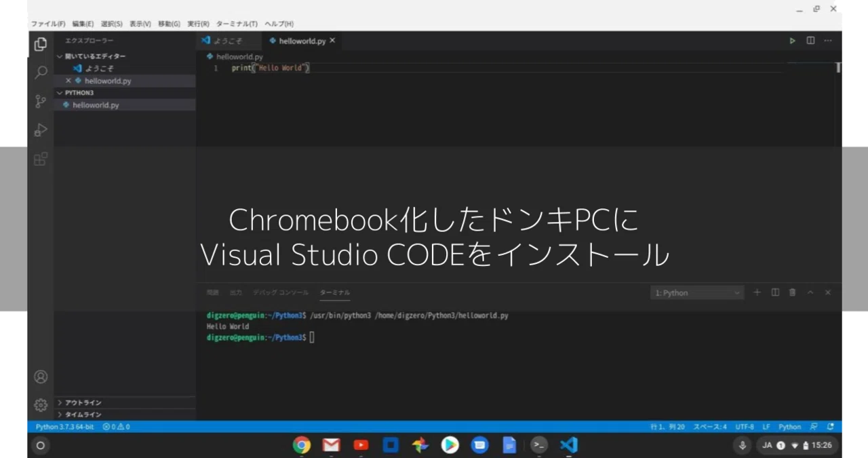
Task: Open the terminal selector dropdown 1: Python
Action: (x=697, y=293)
